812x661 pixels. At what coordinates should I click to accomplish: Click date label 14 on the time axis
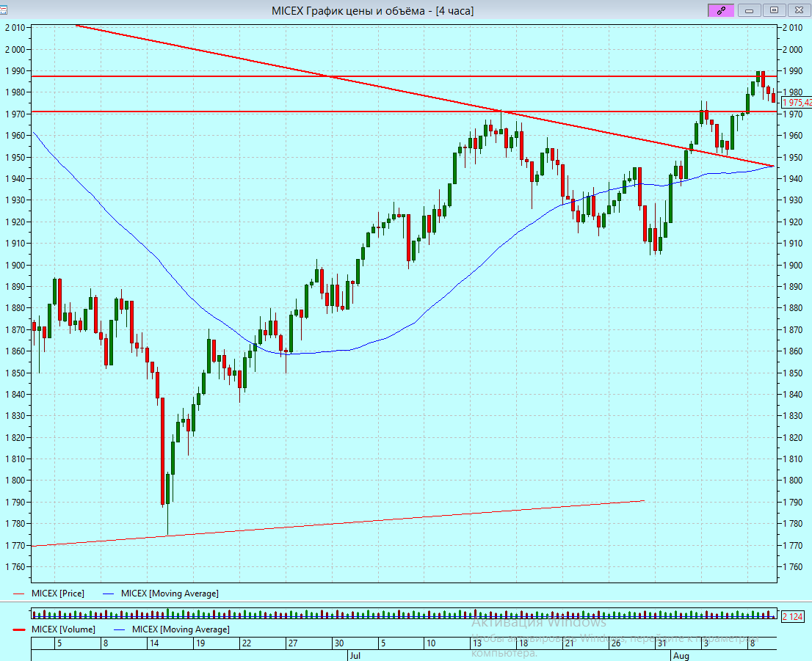[153, 643]
